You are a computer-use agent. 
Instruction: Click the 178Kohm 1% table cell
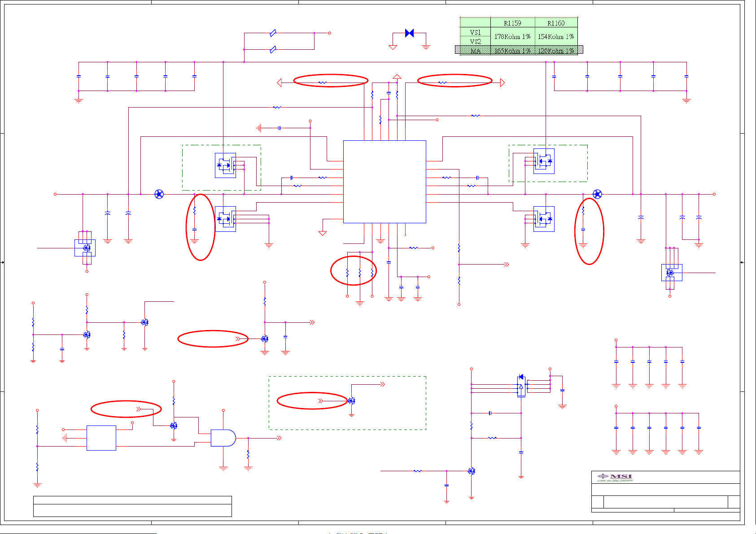[x=512, y=37]
